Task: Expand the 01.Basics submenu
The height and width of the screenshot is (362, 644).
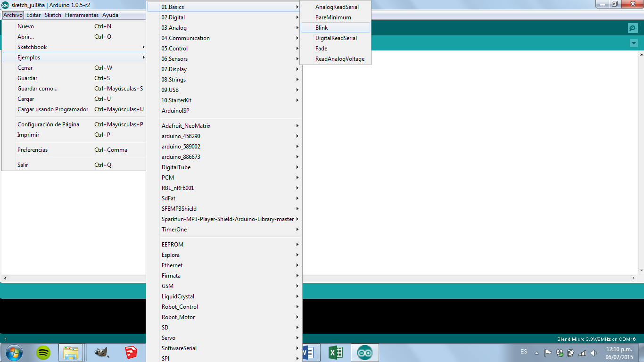Action: [224, 7]
